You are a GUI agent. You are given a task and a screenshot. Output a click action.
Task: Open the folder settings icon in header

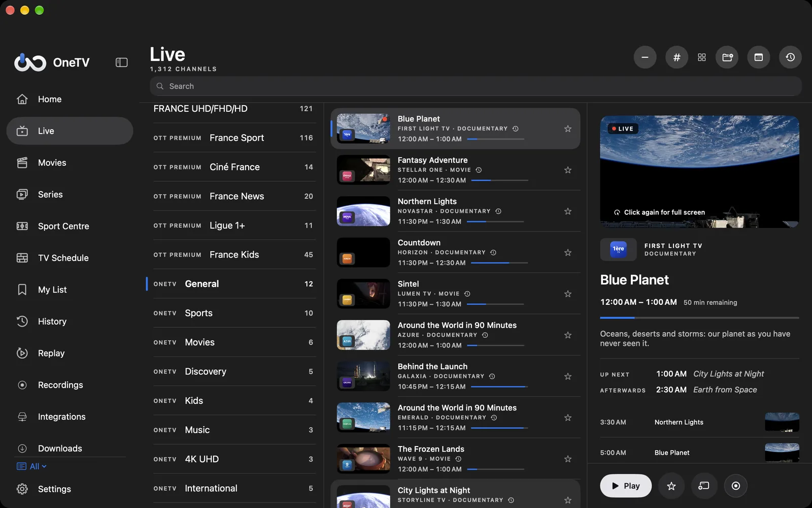[727, 57]
